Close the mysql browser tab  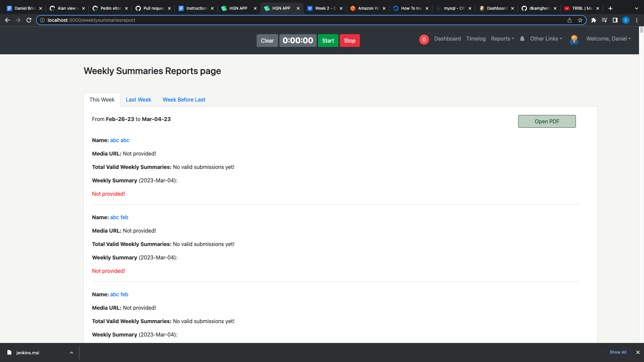click(x=470, y=8)
